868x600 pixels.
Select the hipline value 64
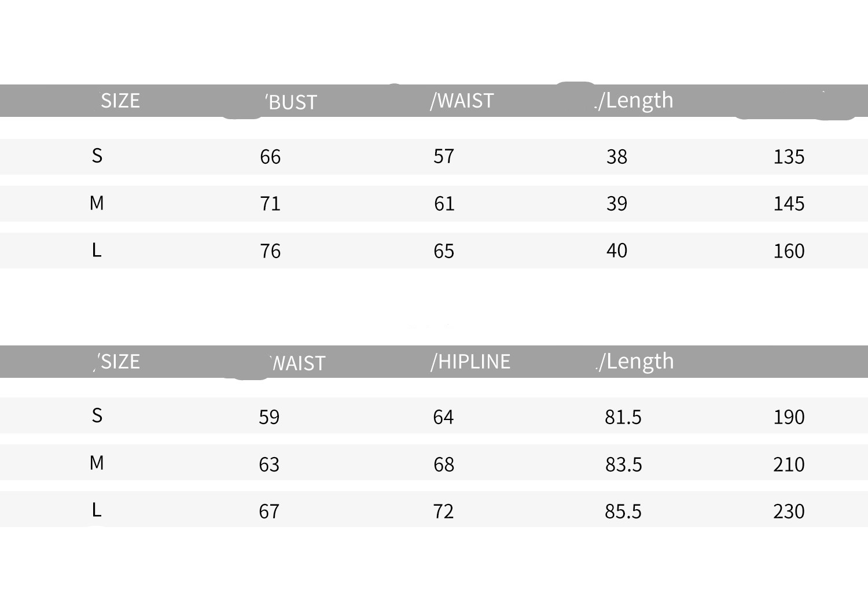pyautogui.click(x=443, y=417)
